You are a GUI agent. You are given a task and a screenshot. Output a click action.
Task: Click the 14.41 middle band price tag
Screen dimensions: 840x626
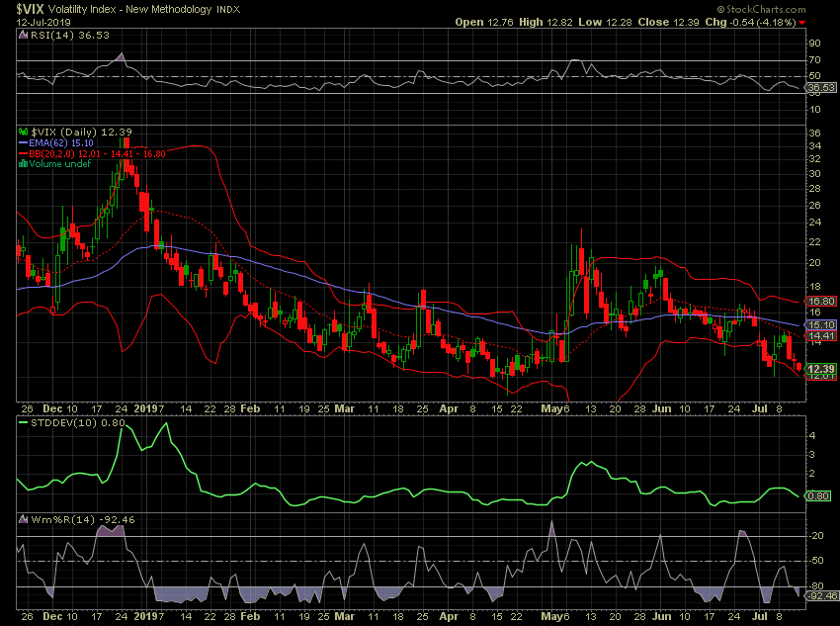click(x=822, y=336)
